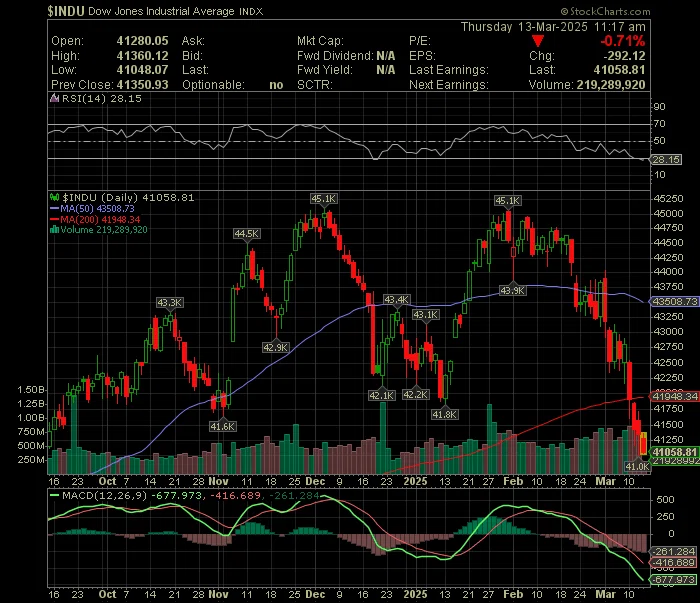Click the 42.9K low label
The image size is (700, 603).
click(275, 347)
